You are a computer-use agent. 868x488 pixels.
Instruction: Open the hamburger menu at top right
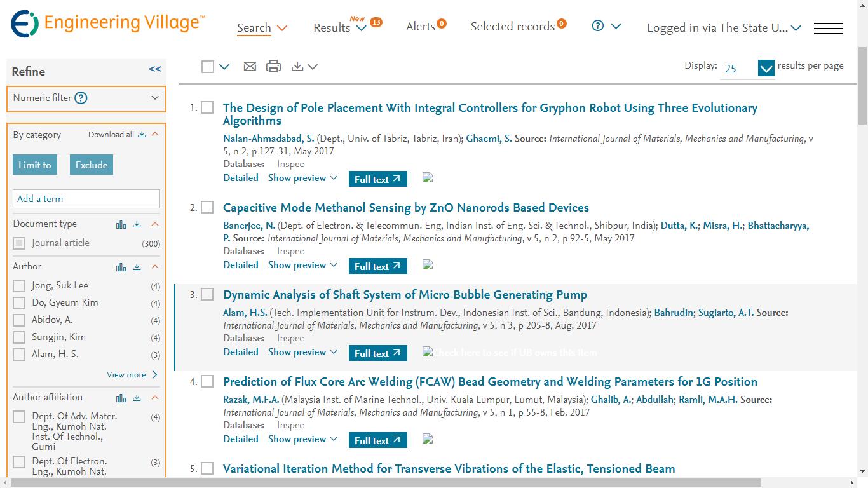(828, 29)
